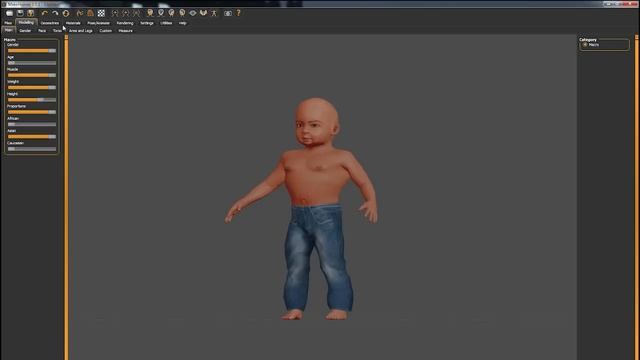Click the Save file toolbar icon
Image resolution: width=640 pixels, height=360 pixels.
pyautogui.click(x=20, y=13)
